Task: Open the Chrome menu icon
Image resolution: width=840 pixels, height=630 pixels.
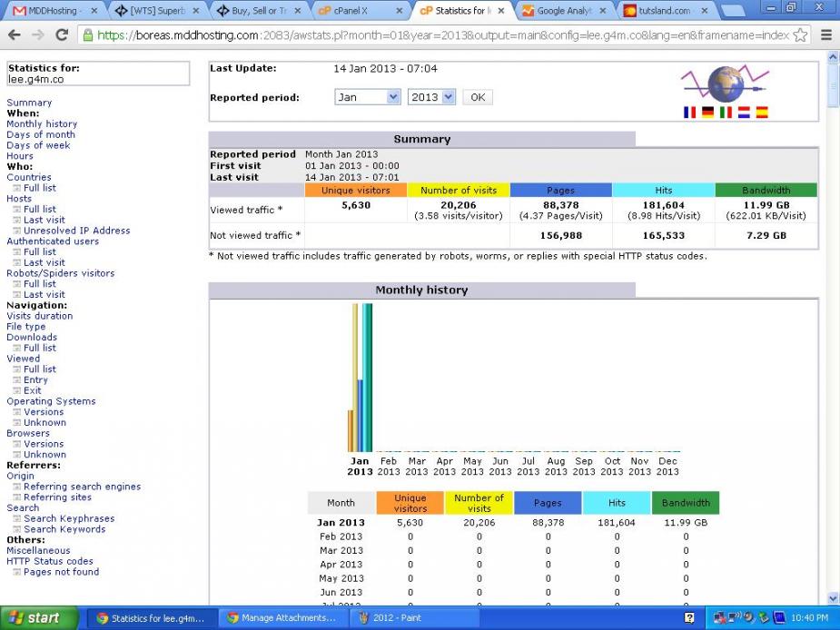Action: tap(825, 35)
